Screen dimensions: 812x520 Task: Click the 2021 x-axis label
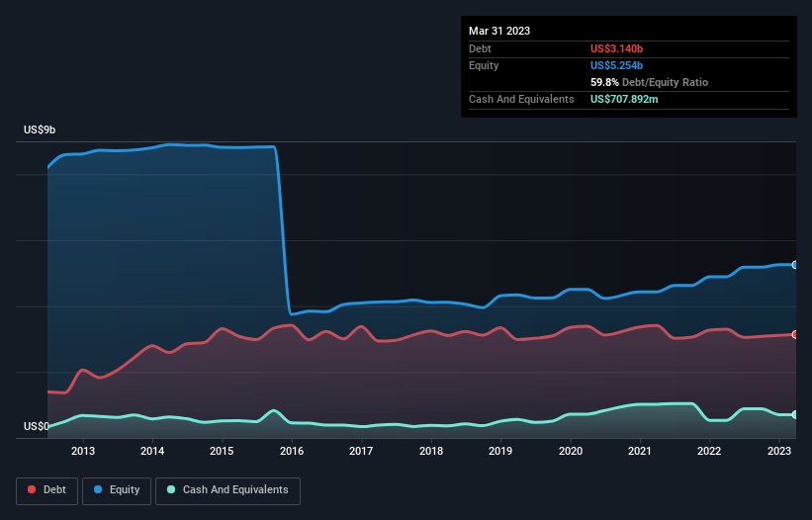click(640, 451)
